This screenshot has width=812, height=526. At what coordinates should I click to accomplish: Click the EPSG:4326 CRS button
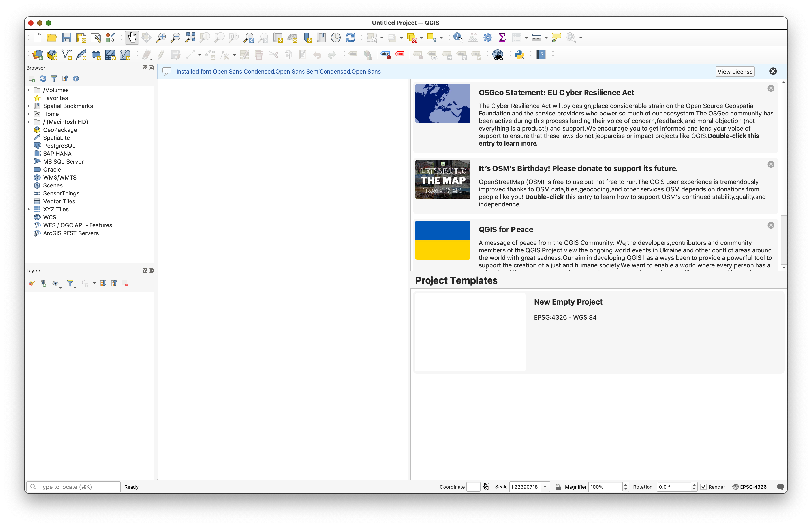(x=749, y=487)
